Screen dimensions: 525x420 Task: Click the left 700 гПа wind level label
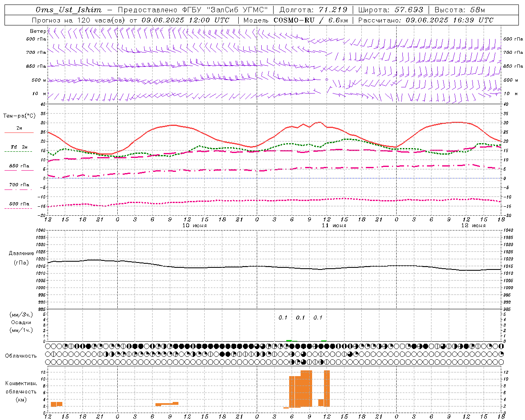tap(36, 52)
